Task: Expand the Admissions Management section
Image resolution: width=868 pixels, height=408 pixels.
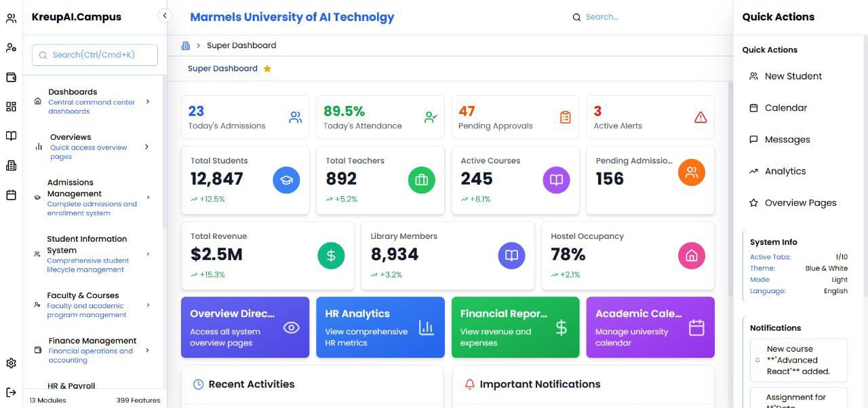Action: point(92,197)
